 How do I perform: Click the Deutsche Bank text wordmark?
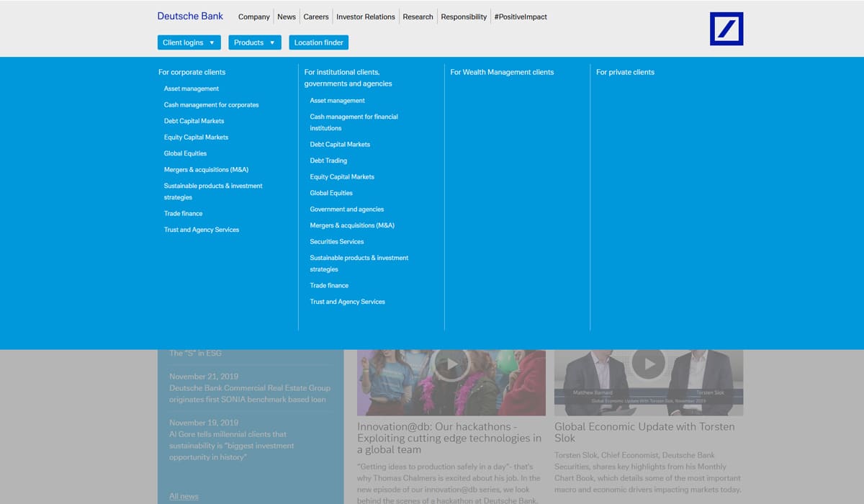pos(190,16)
